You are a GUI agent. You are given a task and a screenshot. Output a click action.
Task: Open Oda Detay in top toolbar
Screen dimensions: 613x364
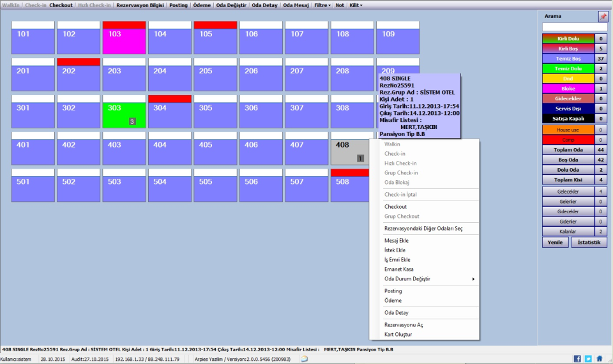coord(264,5)
